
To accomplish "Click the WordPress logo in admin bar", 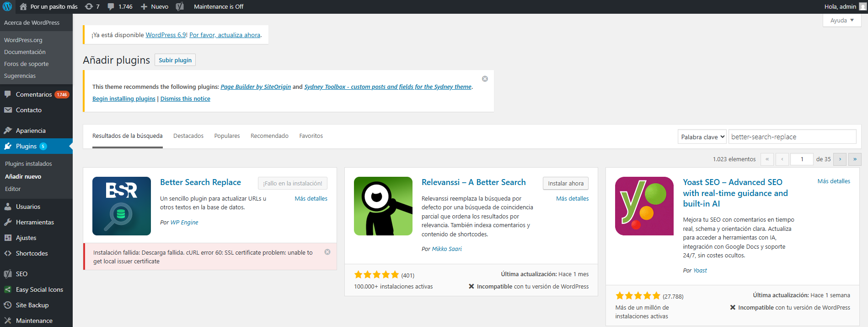I will 7,6.
